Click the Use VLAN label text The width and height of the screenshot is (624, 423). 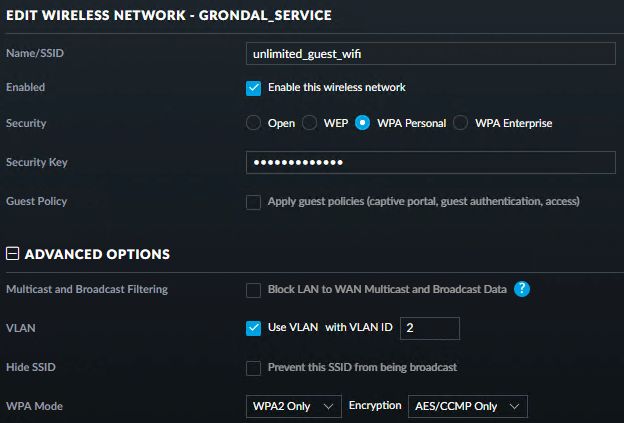tap(292, 328)
